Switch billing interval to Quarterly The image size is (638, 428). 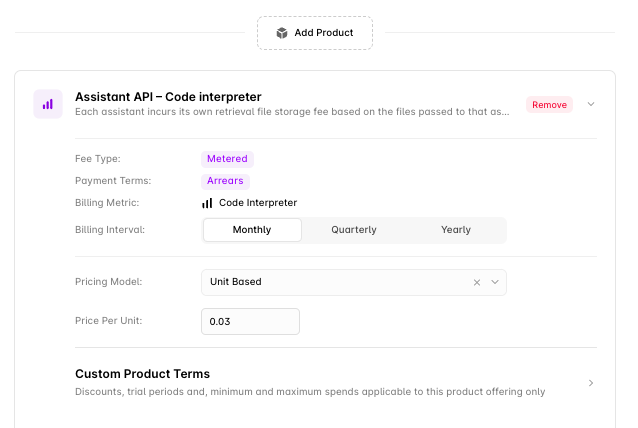tap(354, 230)
